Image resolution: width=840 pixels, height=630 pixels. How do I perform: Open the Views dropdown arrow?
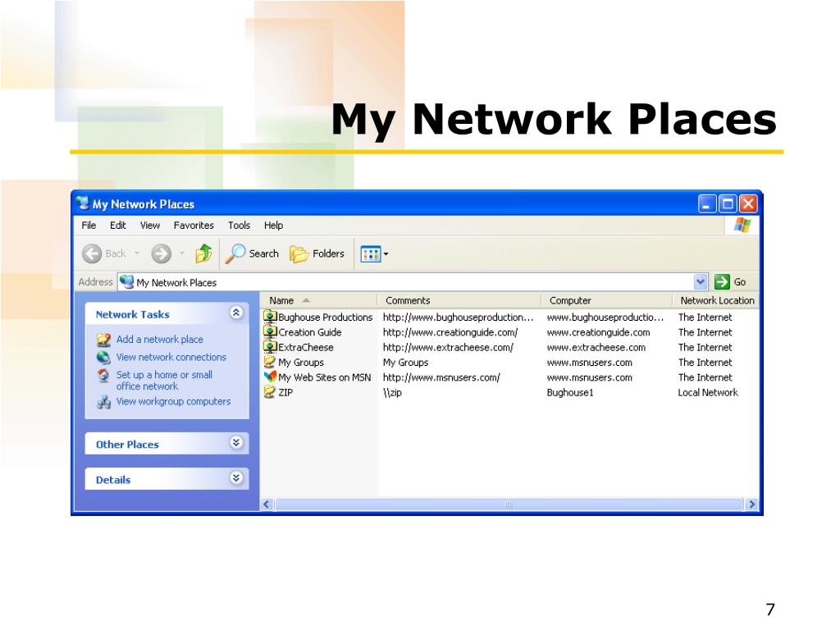click(386, 254)
